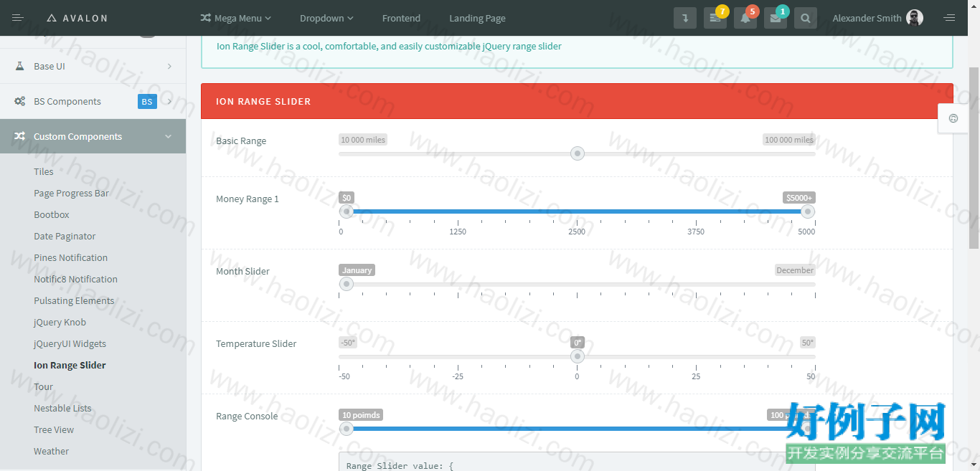Click the '2500' tick on Money Range
The image size is (980, 471).
[577, 232]
